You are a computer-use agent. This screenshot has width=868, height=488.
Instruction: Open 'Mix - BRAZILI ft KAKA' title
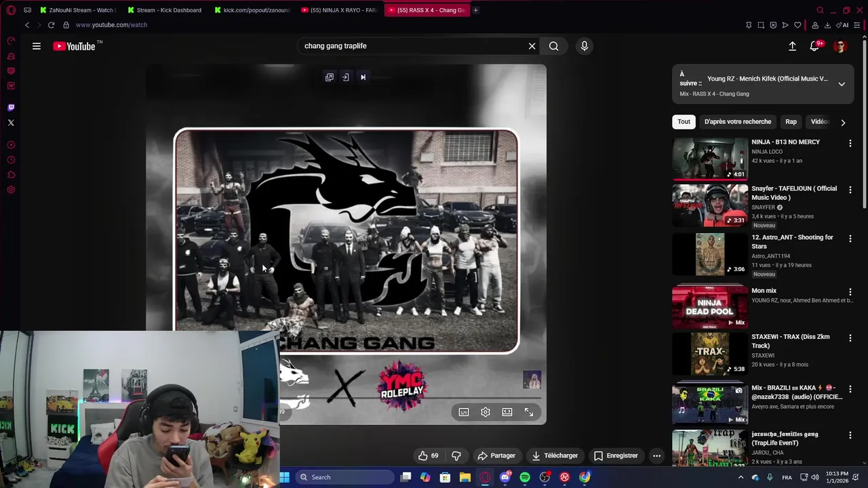tap(796, 392)
